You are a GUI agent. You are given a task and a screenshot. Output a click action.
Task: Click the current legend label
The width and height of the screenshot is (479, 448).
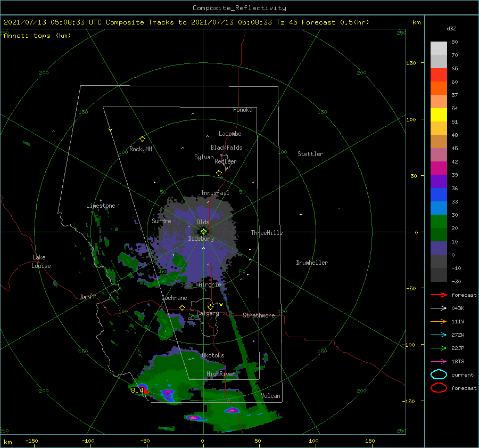tap(463, 374)
